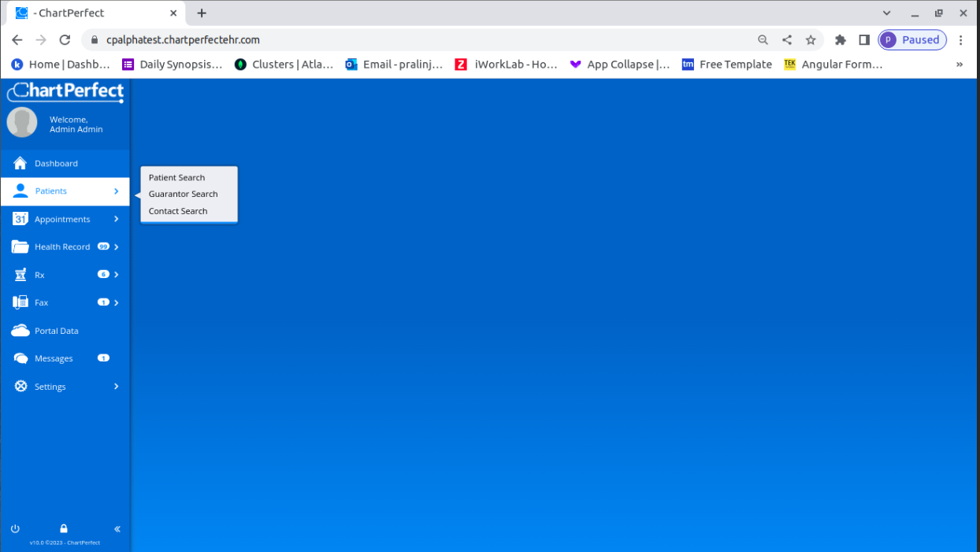Click the Messages chat bubble icon

pos(20,358)
